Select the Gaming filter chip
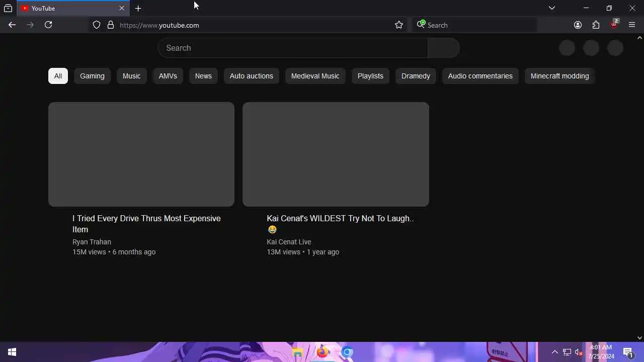Image resolution: width=644 pixels, height=362 pixels. [92, 76]
